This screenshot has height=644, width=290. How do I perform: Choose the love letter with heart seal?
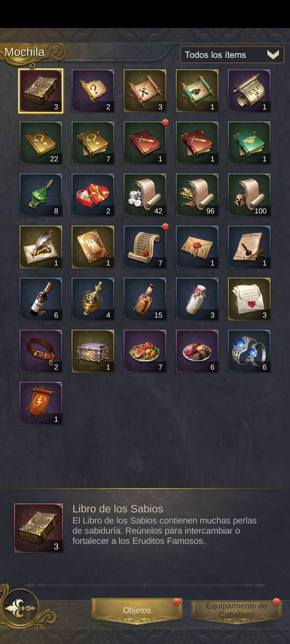point(249,299)
